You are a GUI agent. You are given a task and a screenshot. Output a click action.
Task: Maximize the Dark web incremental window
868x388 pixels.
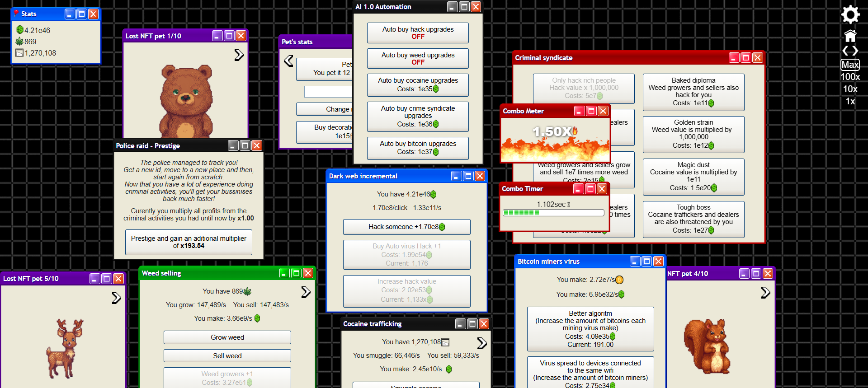[468, 176]
